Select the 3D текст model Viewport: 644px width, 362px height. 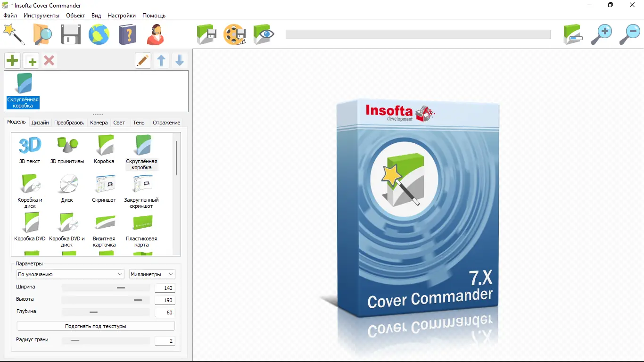click(30, 150)
